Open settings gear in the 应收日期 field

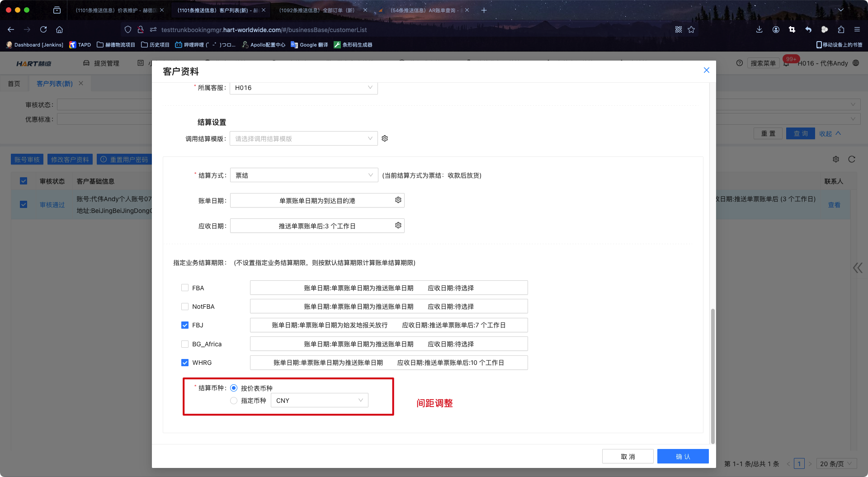point(398,225)
